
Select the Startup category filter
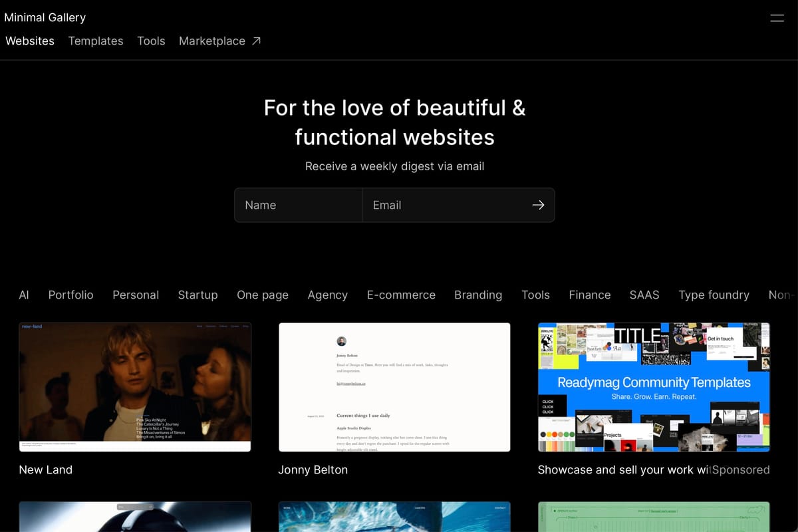198,295
